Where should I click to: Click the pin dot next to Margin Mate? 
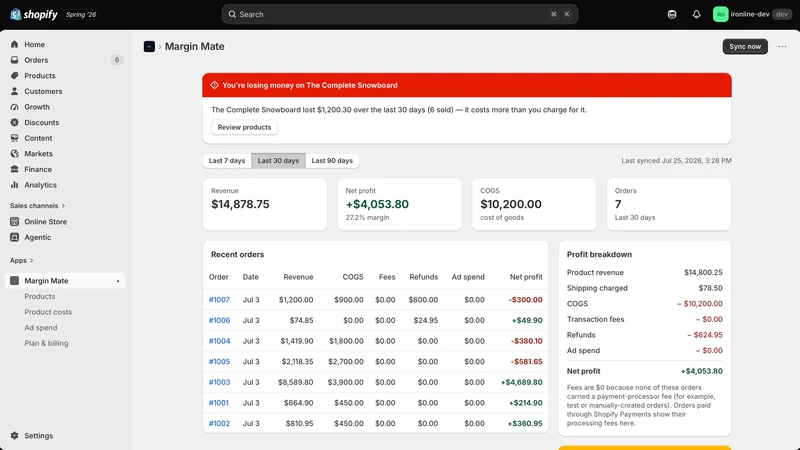(x=118, y=281)
